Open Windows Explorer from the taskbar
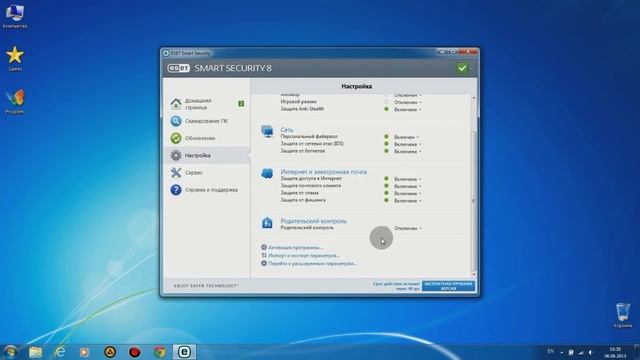 (36, 352)
